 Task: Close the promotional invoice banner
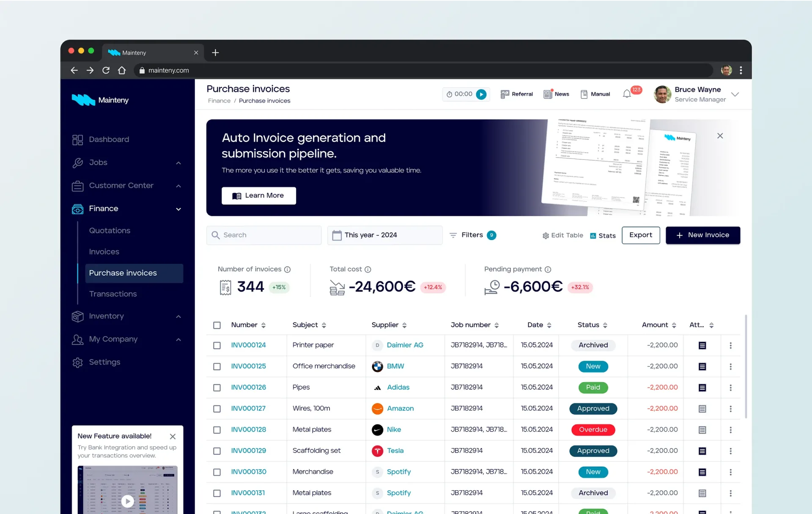point(720,136)
